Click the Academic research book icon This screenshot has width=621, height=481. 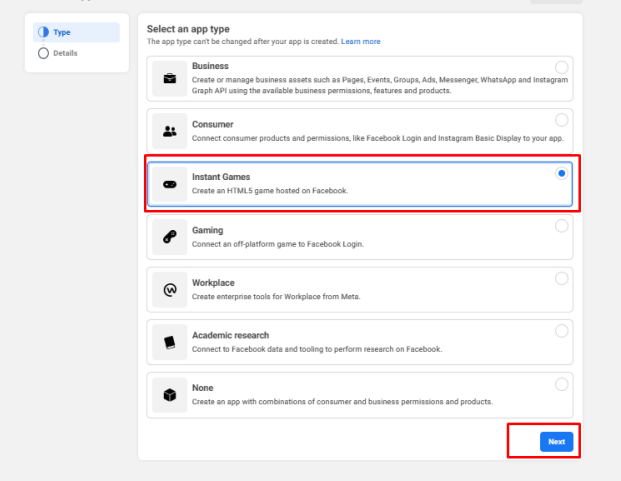click(x=170, y=342)
